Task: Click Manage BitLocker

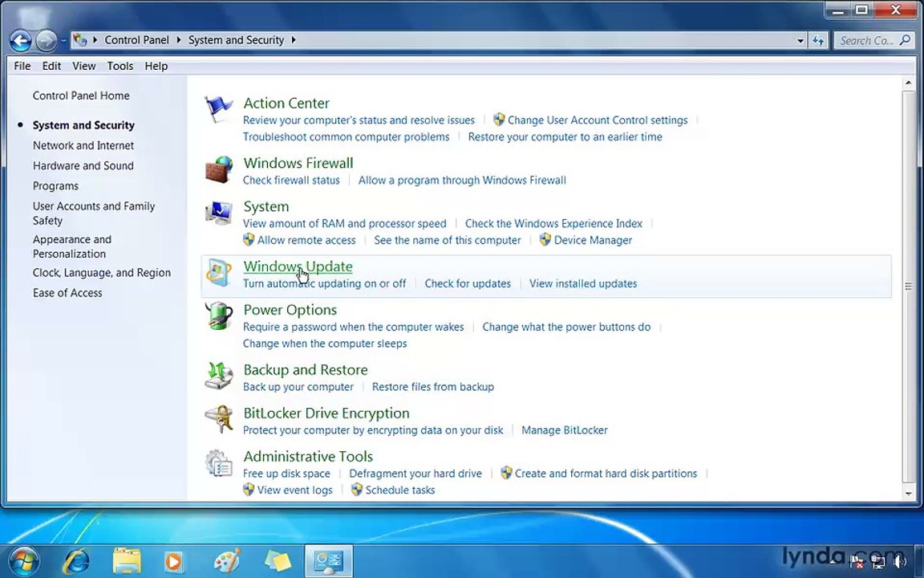Action: pyautogui.click(x=564, y=430)
